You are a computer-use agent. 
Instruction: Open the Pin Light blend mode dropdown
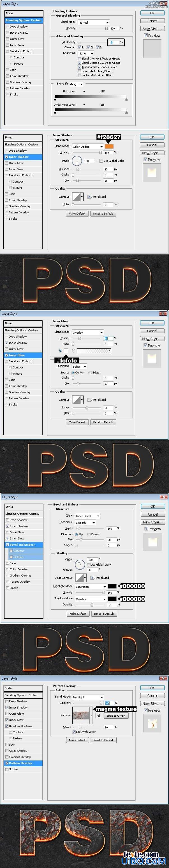(88, 697)
